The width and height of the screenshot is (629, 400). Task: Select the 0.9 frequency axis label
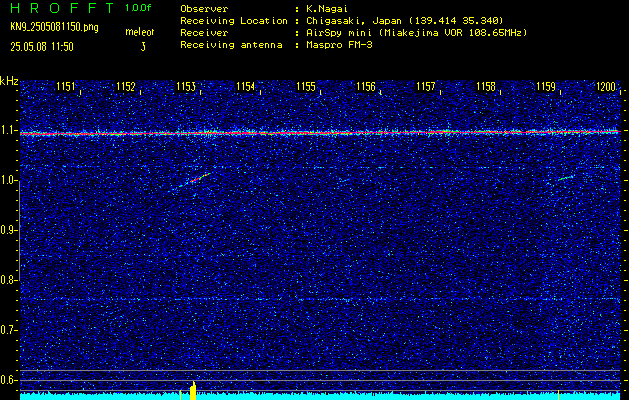pos(7,230)
